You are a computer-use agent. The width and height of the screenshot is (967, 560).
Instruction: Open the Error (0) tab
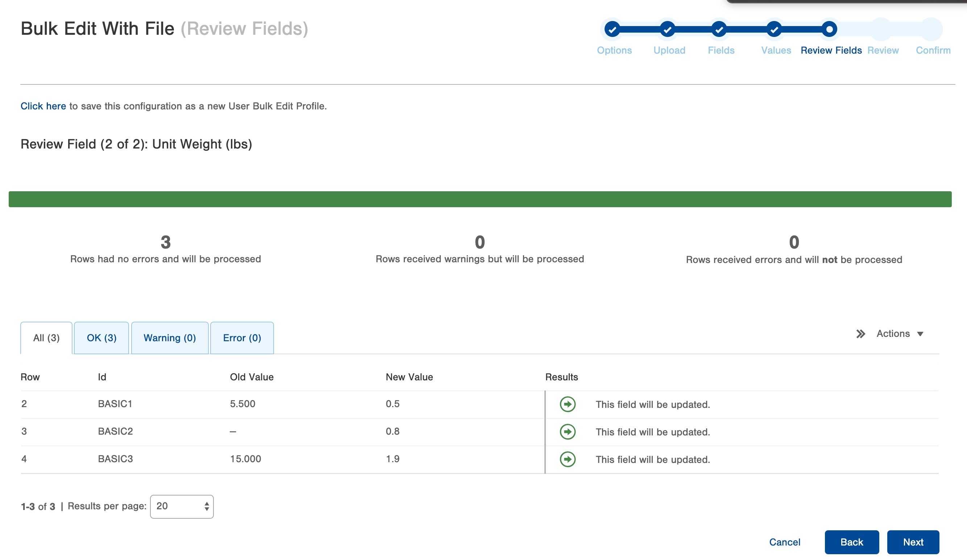coord(242,338)
